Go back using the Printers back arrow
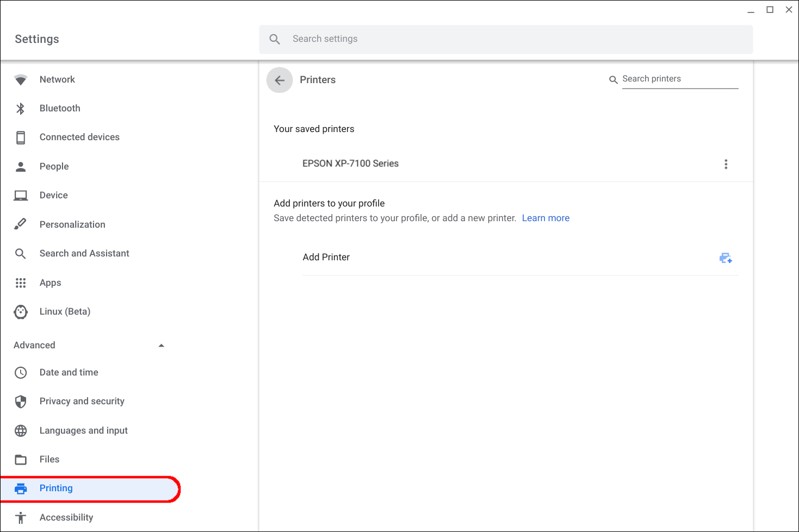 pos(280,80)
